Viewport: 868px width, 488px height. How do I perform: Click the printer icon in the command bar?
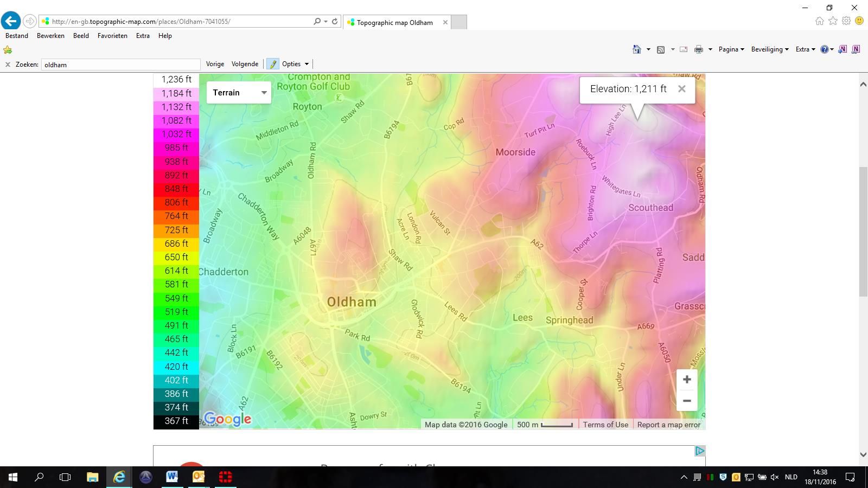(698, 49)
